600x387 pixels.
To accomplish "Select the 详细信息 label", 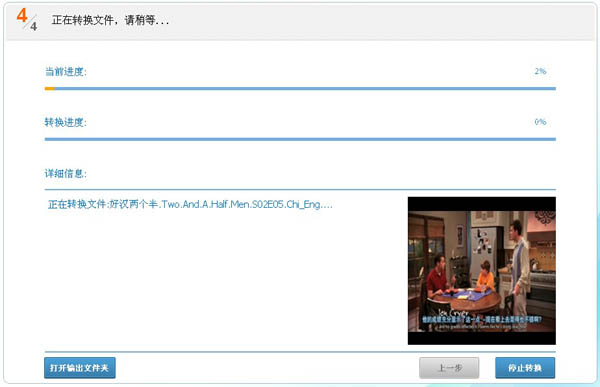I will pos(66,173).
